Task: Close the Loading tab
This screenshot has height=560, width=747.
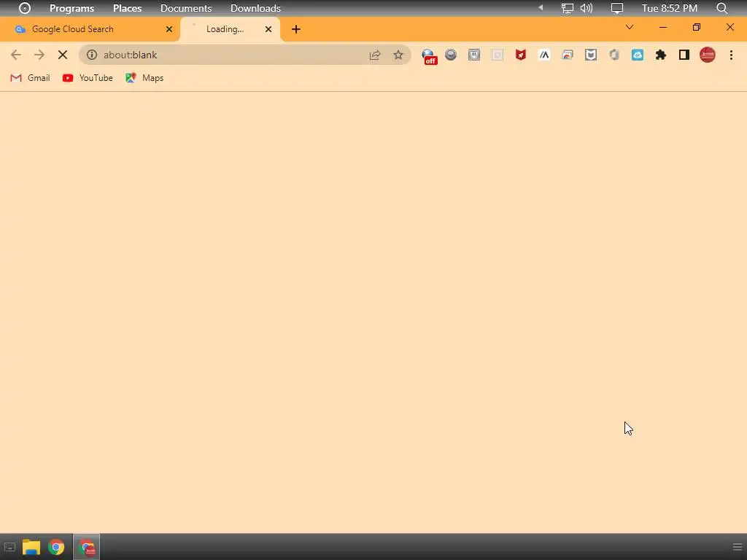Action: pyautogui.click(x=268, y=29)
